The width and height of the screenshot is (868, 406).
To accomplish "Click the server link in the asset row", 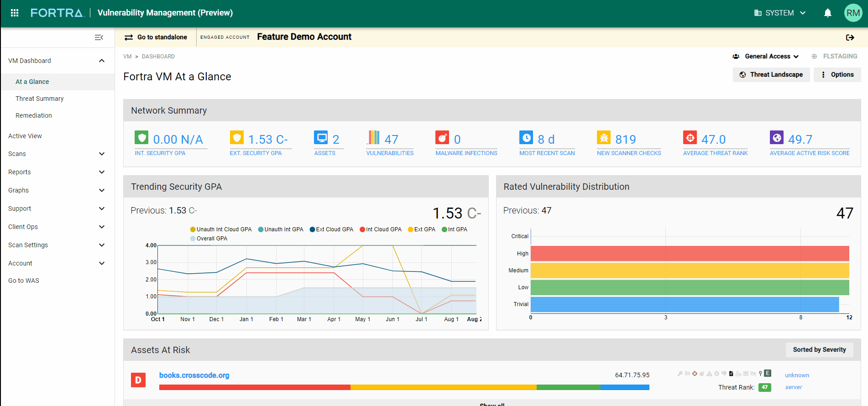I will point(794,387).
